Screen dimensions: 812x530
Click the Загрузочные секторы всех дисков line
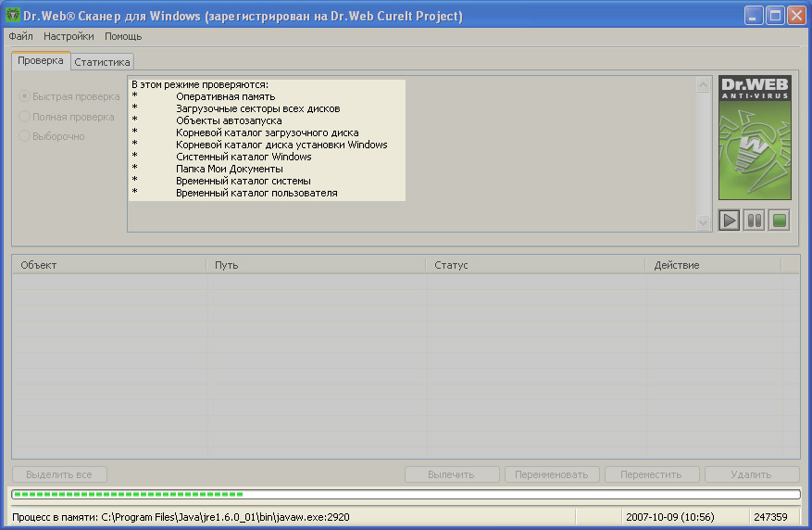click(x=258, y=108)
